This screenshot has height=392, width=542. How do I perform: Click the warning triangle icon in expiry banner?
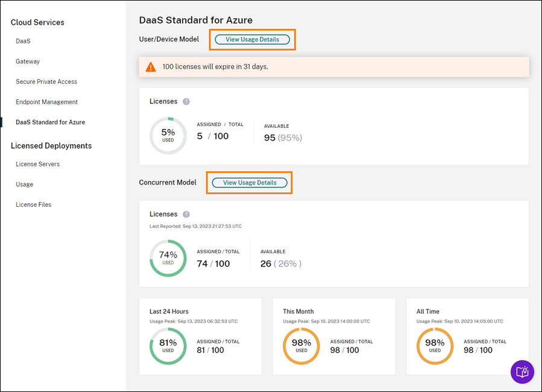click(x=151, y=67)
